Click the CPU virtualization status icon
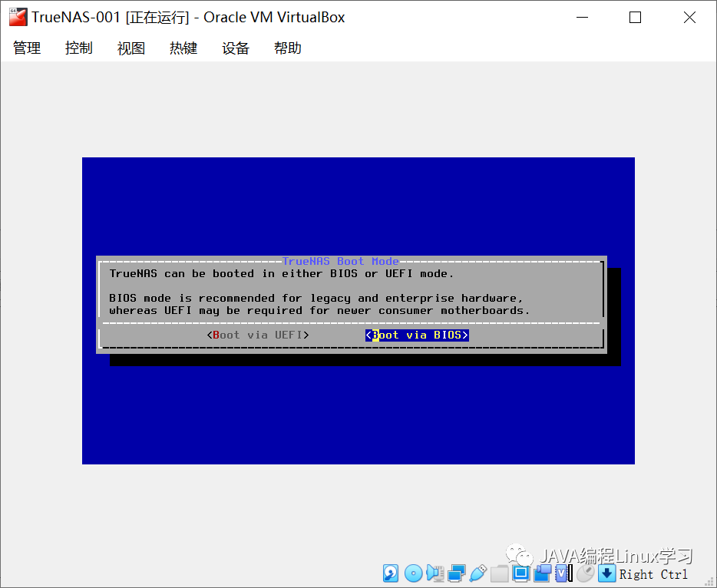 tap(563, 573)
